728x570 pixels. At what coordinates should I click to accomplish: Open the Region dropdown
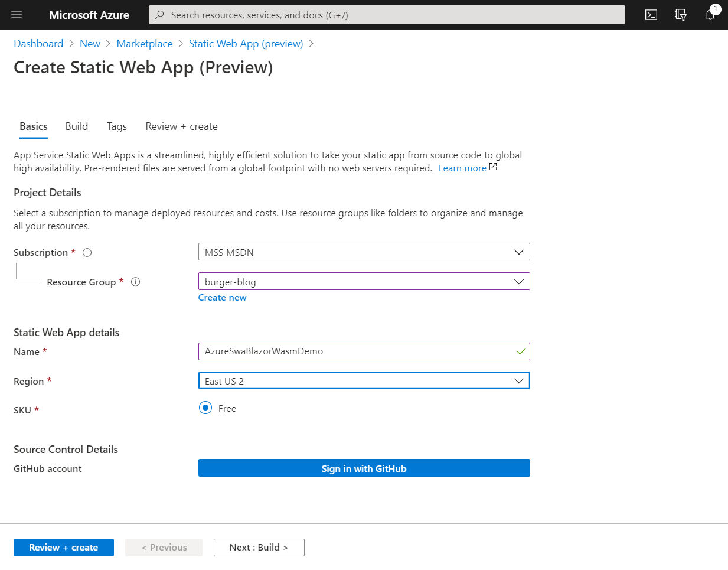[x=364, y=380]
